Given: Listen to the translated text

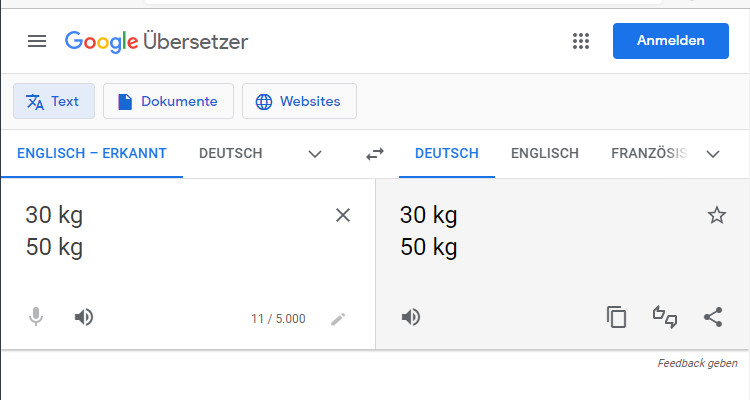Looking at the screenshot, I should [411, 317].
